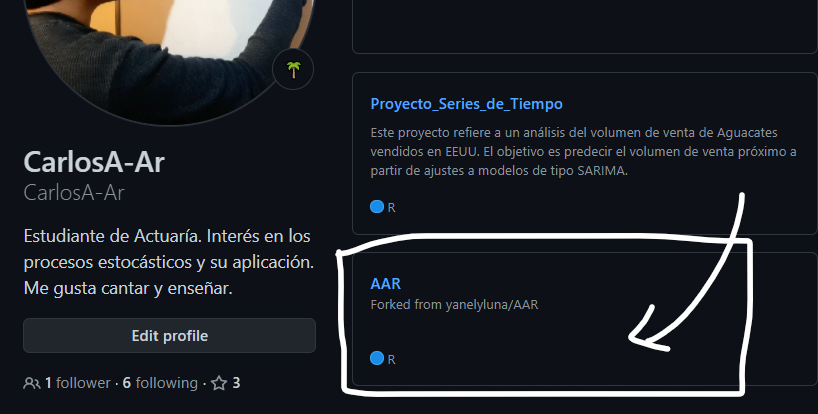Click blue R language dot in AAR card
Viewport: 818px width, 414px height.
(377, 358)
